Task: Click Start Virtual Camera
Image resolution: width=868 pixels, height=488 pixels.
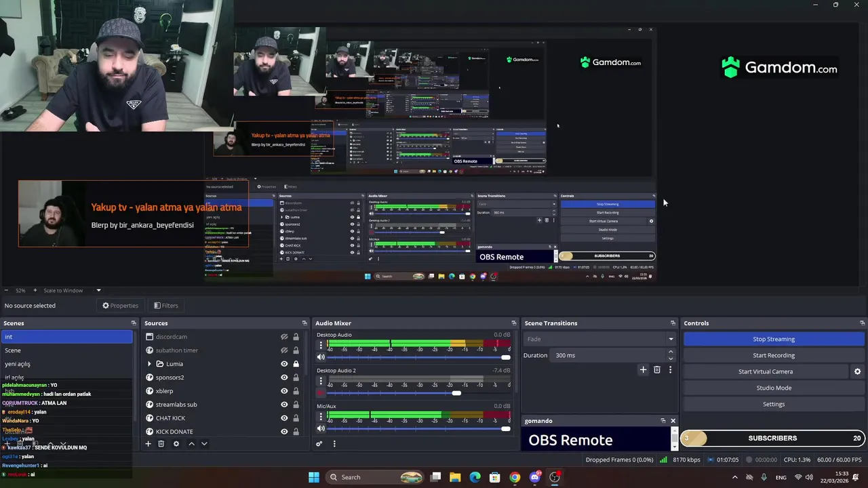Action: point(766,371)
